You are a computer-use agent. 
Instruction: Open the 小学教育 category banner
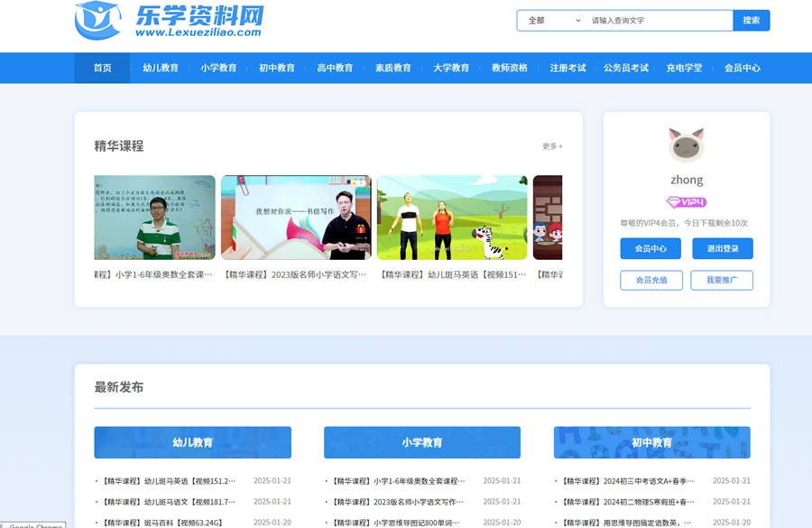pyautogui.click(x=422, y=442)
